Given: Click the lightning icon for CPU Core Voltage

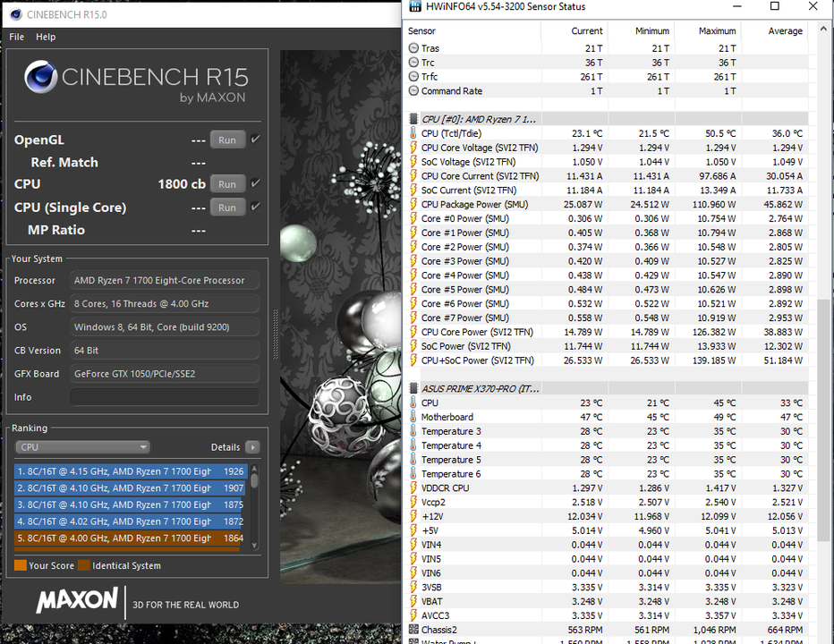Looking at the screenshot, I should (x=413, y=148).
